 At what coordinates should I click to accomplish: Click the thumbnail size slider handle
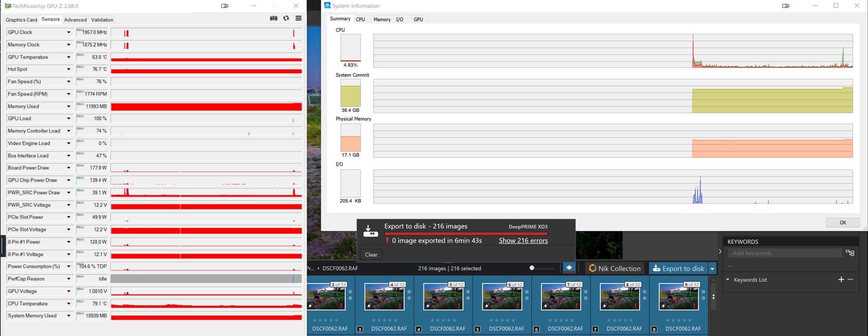coord(532,268)
